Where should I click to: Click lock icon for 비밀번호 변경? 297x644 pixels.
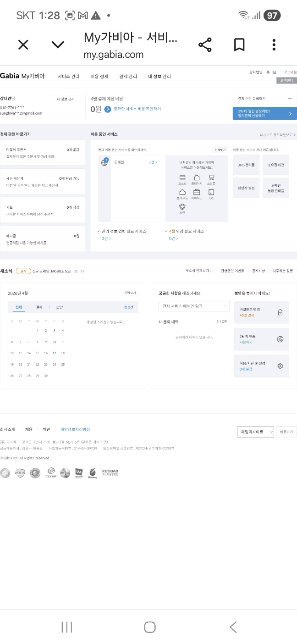tap(280, 312)
